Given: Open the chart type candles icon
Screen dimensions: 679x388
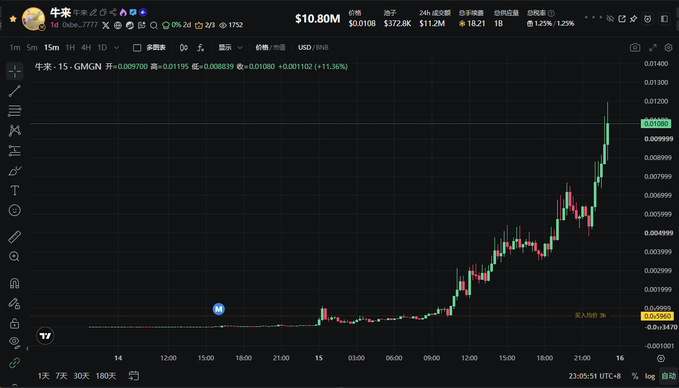Looking at the screenshot, I should point(184,47).
